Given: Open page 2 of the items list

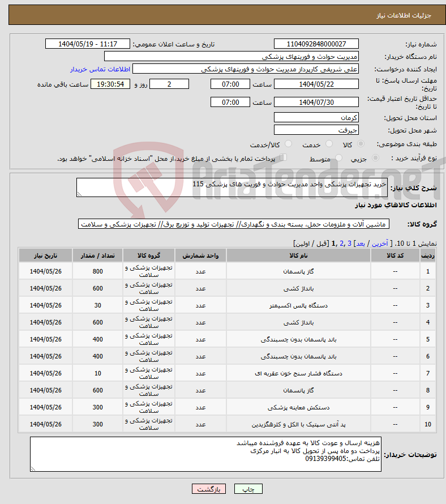Looking at the screenshot, I should click(341, 244).
